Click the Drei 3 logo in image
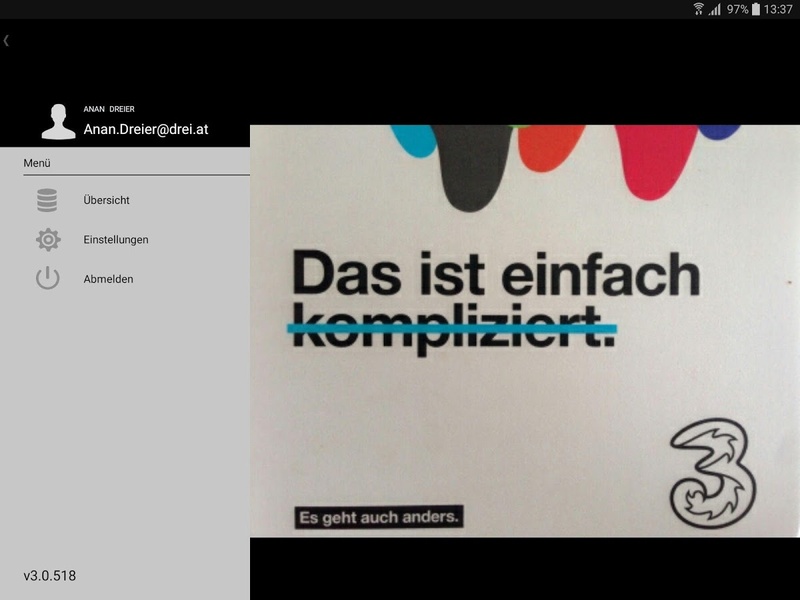Viewport: 800px width, 600px height. (x=713, y=473)
